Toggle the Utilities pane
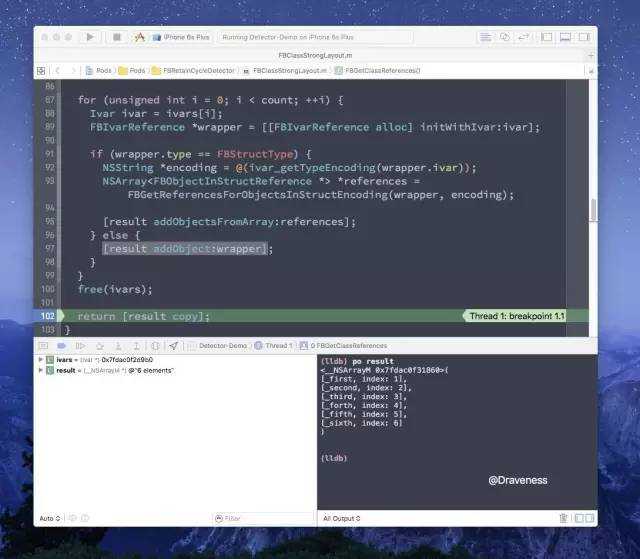Viewport: 640px width, 559px height. [584, 37]
